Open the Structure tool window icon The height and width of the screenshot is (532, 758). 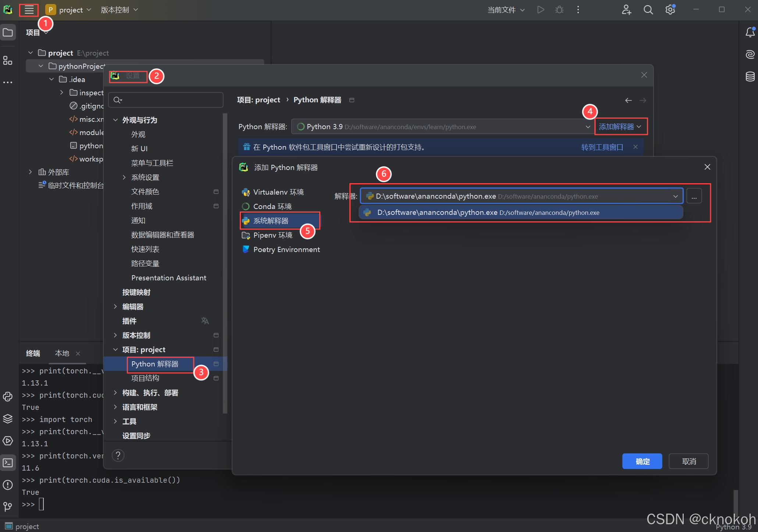click(x=8, y=61)
